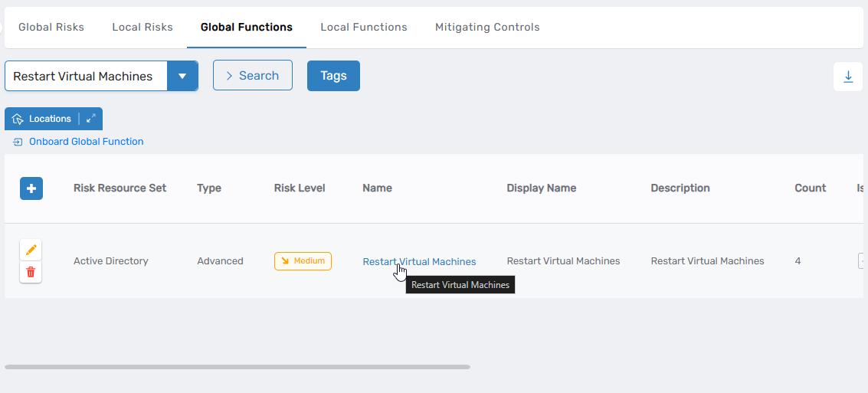Switch to the Global Risks tab
868x393 pixels.
[51, 28]
